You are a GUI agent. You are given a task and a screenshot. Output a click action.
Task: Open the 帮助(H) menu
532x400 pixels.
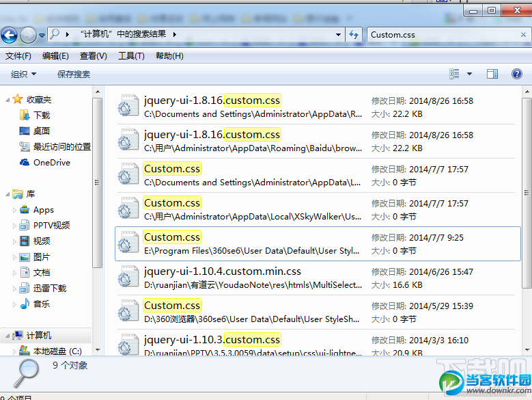pyautogui.click(x=169, y=55)
